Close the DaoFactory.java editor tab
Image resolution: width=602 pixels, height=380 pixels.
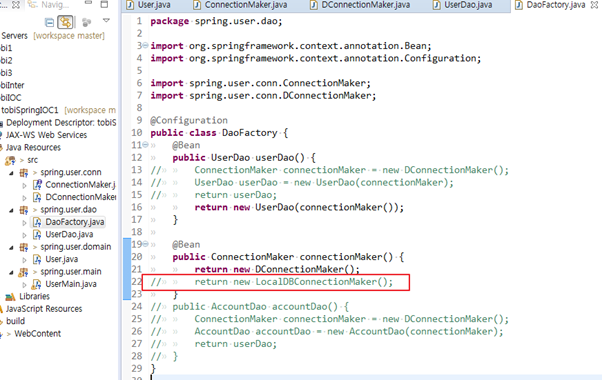click(x=594, y=5)
